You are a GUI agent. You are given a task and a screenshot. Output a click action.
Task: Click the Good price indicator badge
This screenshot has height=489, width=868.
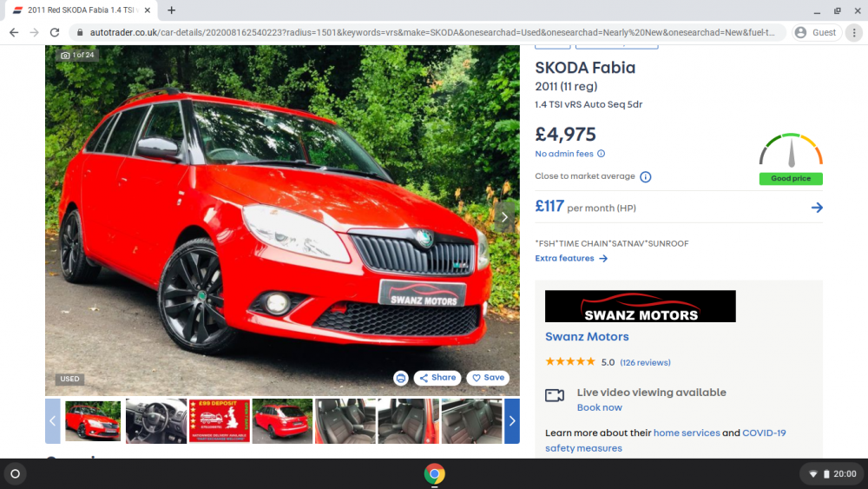(x=791, y=178)
